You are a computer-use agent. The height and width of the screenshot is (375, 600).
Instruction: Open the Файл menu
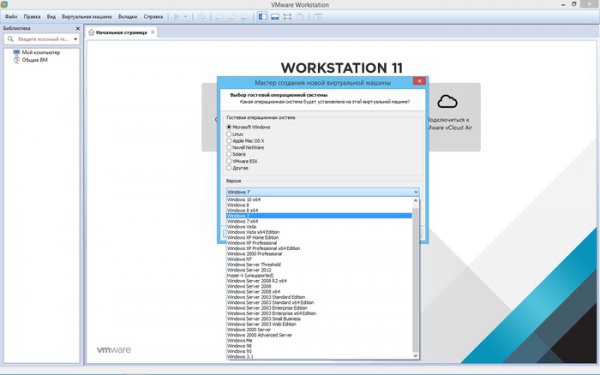(x=11, y=16)
